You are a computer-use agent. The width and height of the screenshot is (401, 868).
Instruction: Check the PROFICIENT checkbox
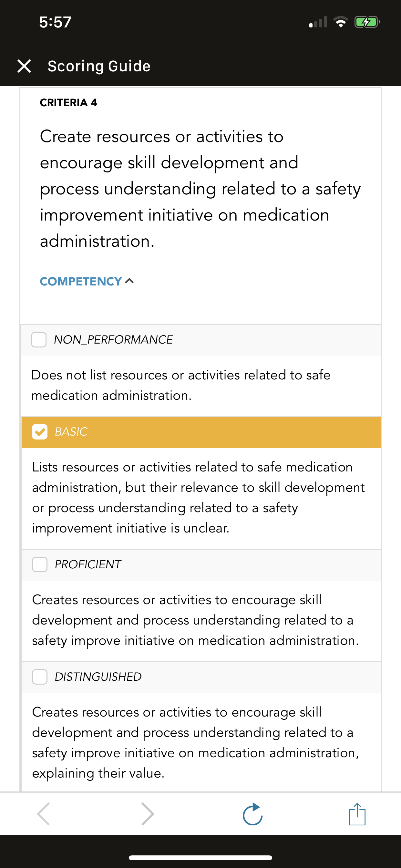click(40, 564)
